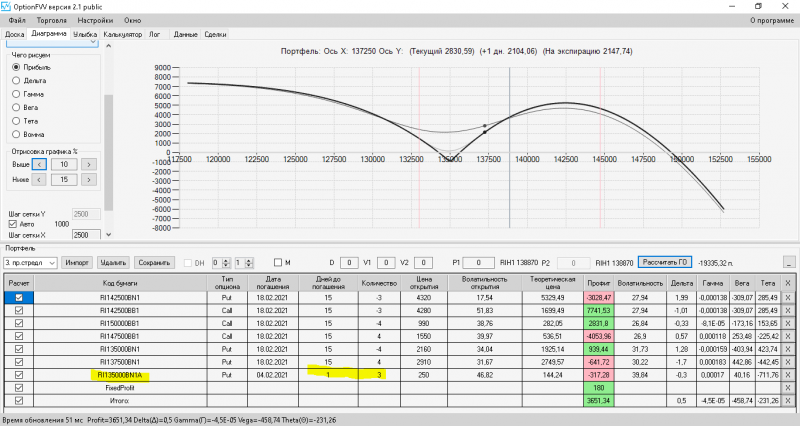Screen dimensions: 800x426
Task: Select the Вомма radio button
Action: tap(16, 135)
